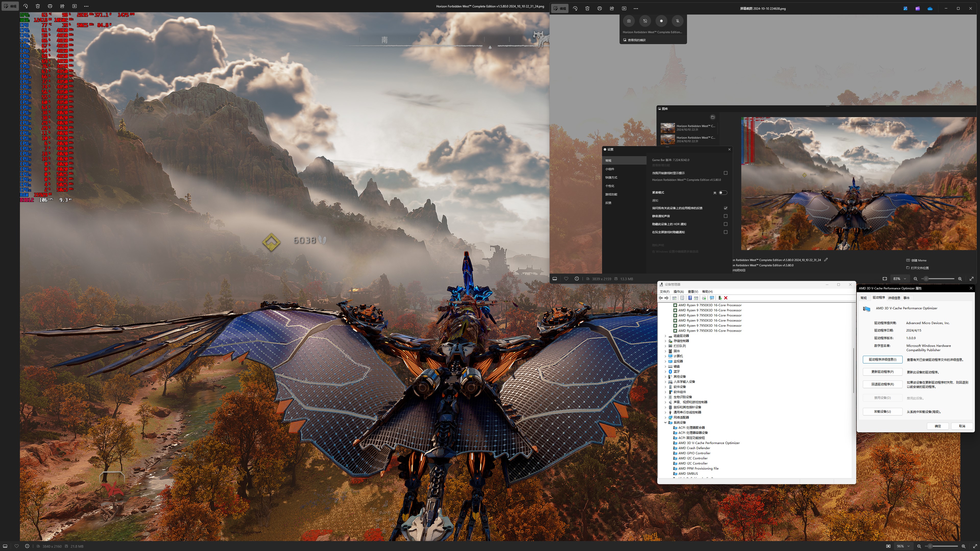The width and height of the screenshot is (980, 551).
Task: Toggle filmstrip icon in left Photos status bar
Action: (x=5, y=546)
